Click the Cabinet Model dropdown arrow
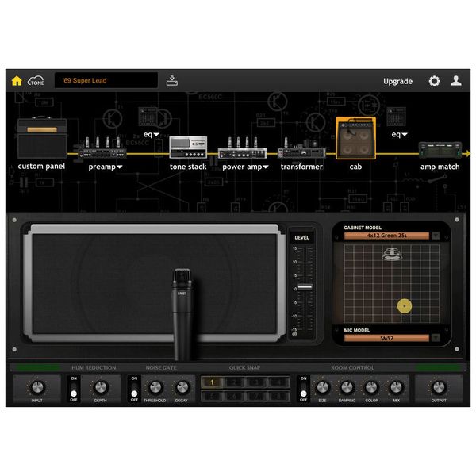The width and height of the screenshot is (476, 476). tap(436, 236)
